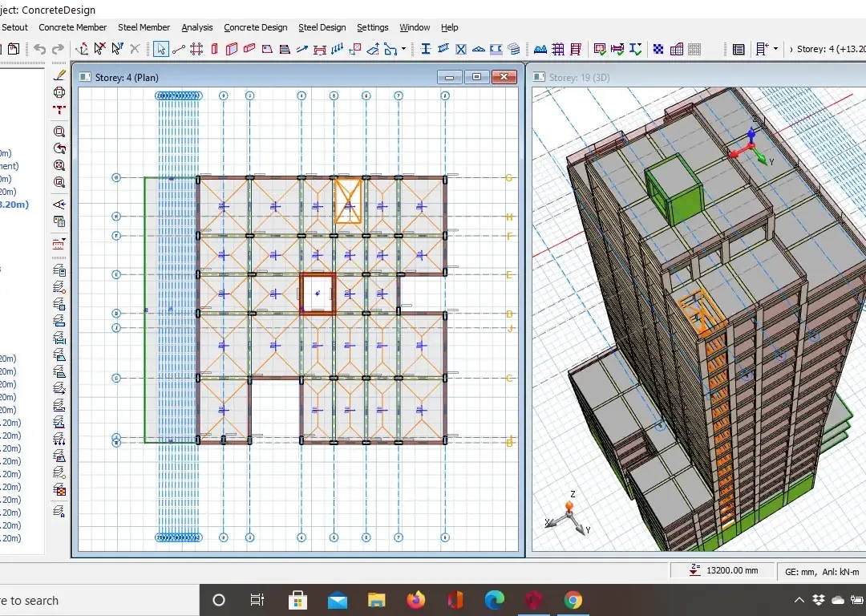The image size is (866, 616).
Task: Expand the toolbar chevron before Storey label
Action: tap(791, 49)
